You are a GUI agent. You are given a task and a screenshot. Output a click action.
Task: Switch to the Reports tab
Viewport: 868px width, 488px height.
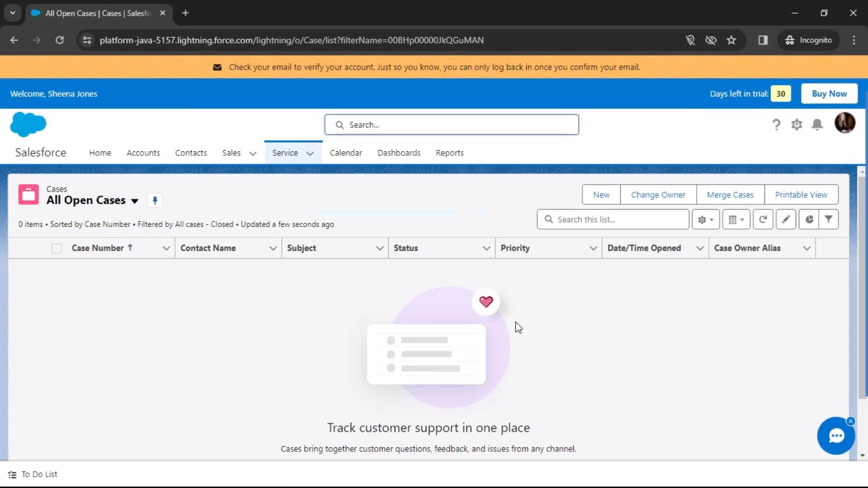pos(449,153)
